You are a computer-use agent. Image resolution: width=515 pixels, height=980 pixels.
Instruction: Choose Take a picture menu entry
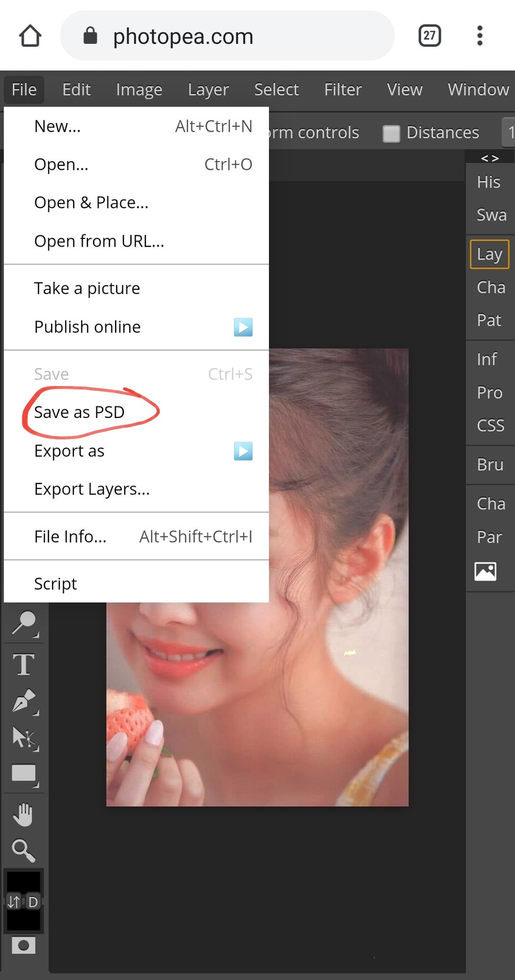coord(136,288)
